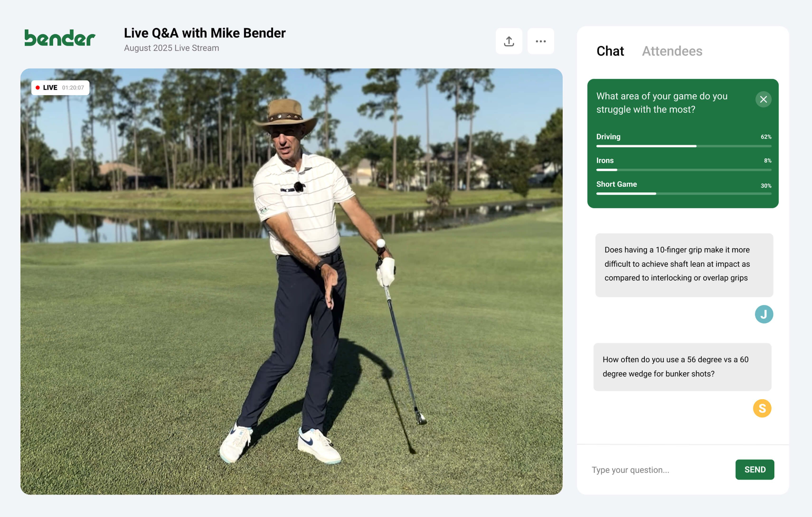Click the share/upload icon

click(x=508, y=41)
